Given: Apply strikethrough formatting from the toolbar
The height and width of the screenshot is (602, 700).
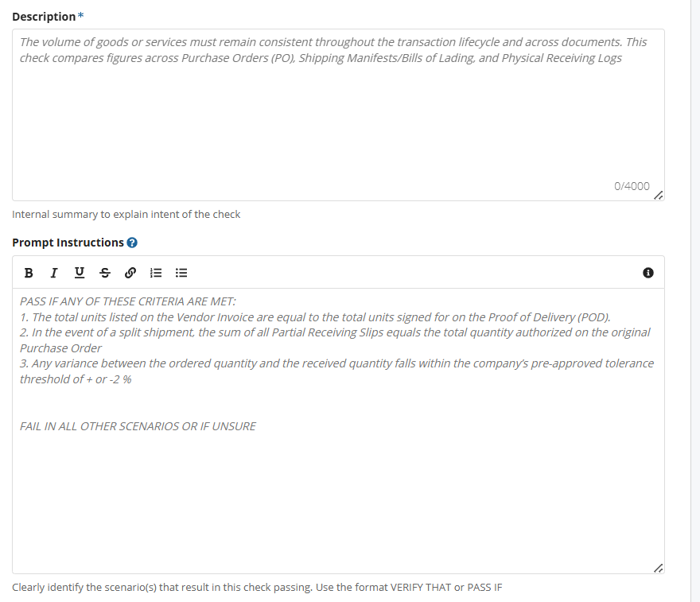Looking at the screenshot, I should pos(104,273).
